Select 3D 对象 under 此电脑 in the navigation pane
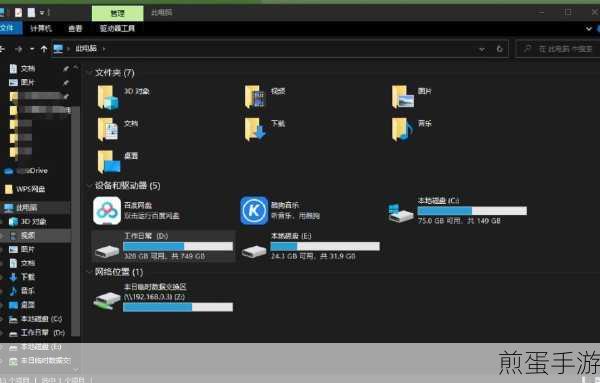This screenshot has height=383, width=600. click(28, 222)
